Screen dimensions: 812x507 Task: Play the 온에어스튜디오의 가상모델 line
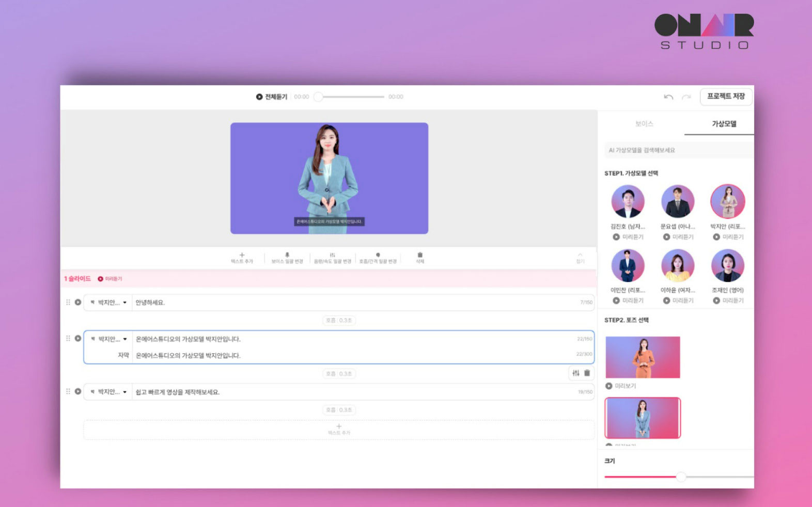77,338
